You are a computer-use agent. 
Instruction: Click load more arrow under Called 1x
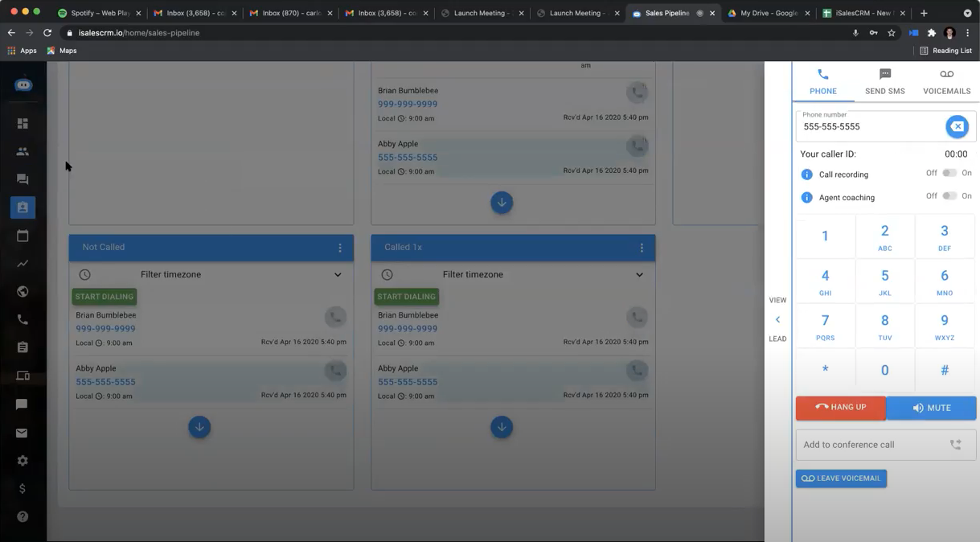[x=502, y=427]
